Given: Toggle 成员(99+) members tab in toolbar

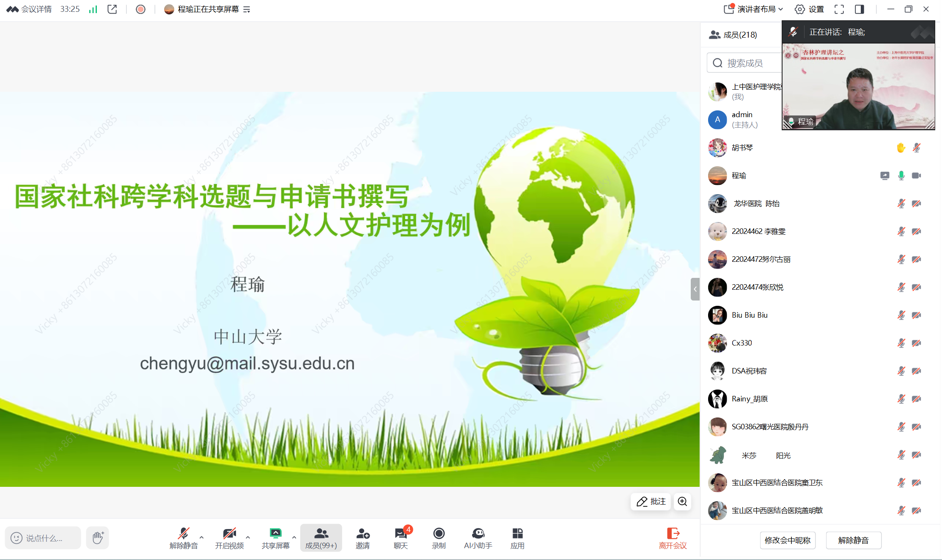Looking at the screenshot, I should click(321, 538).
